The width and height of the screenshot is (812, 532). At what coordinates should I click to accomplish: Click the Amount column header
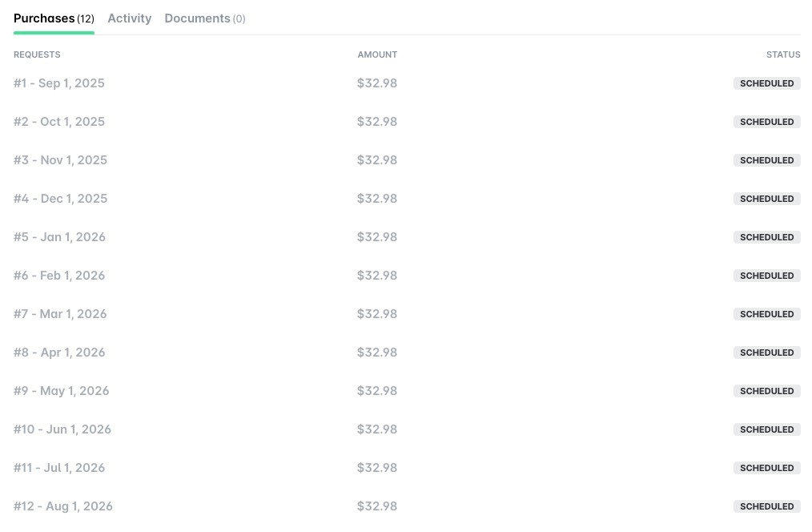(377, 54)
